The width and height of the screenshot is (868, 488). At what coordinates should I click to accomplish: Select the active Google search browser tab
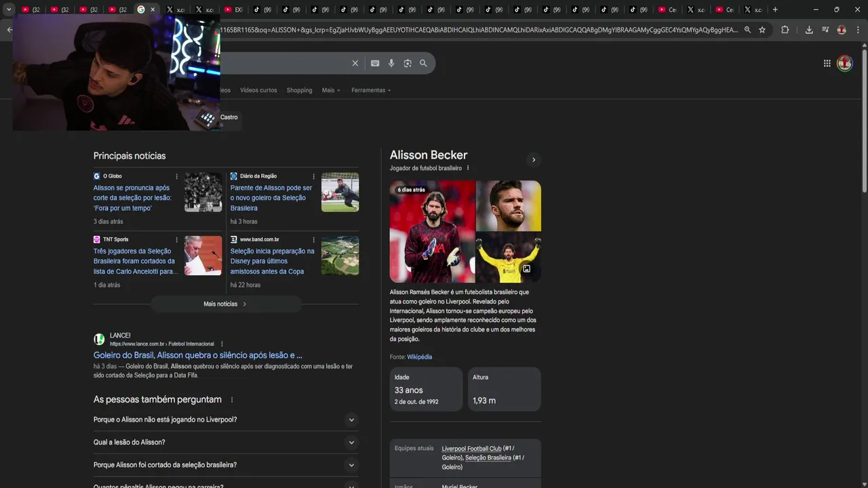click(141, 9)
